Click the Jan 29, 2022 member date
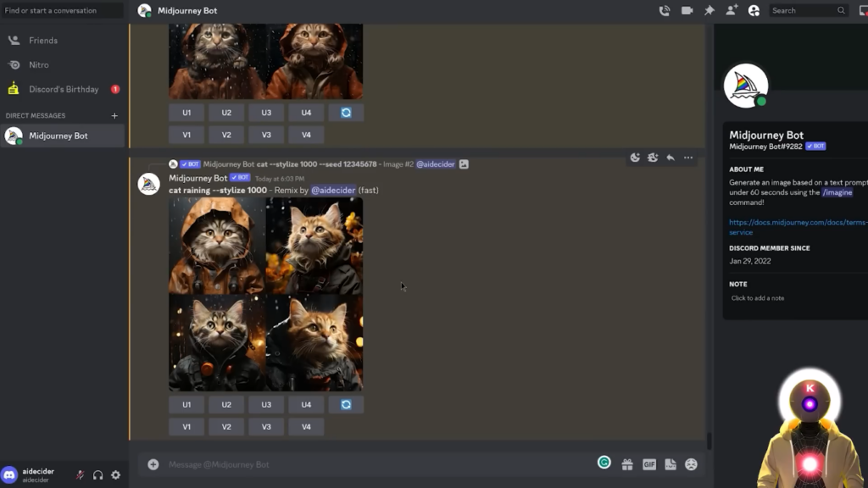Screen dimensions: 868x488 click(749, 261)
